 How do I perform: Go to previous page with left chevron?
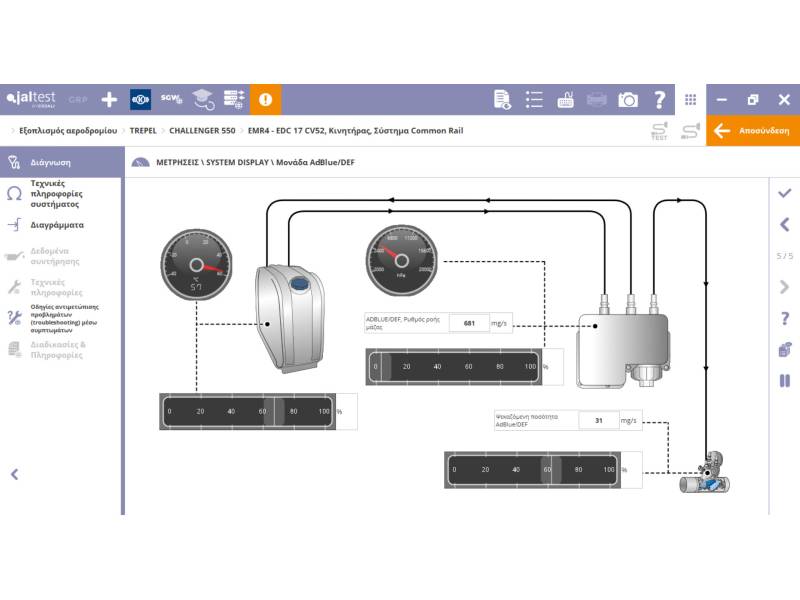tap(785, 224)
